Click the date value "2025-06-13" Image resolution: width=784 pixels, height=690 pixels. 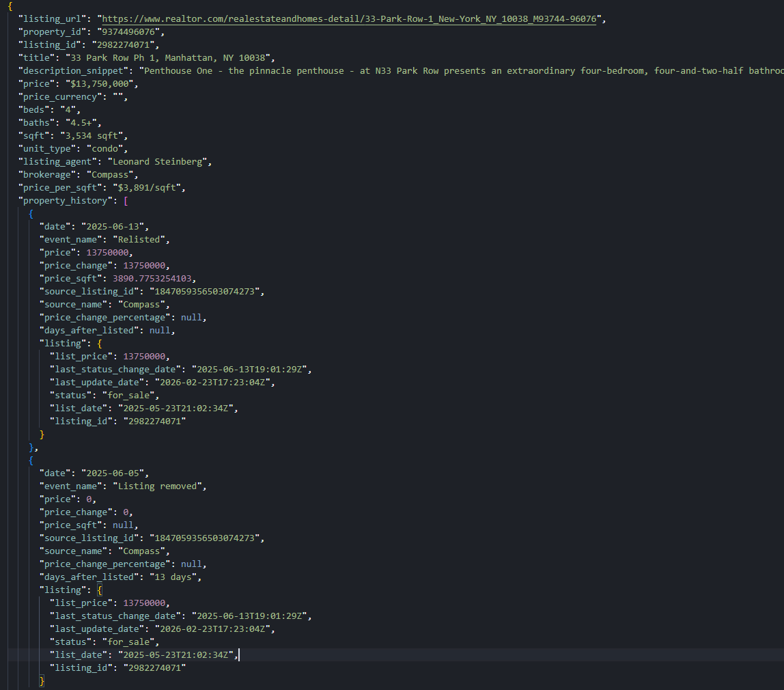coord(113,227)
